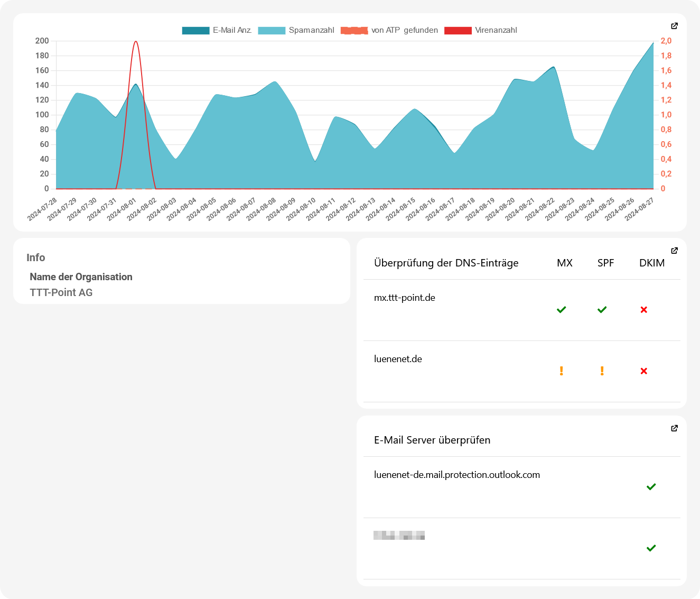Click the 2024-08-22 date axis label
700x599 pixels.
point(539,209)
